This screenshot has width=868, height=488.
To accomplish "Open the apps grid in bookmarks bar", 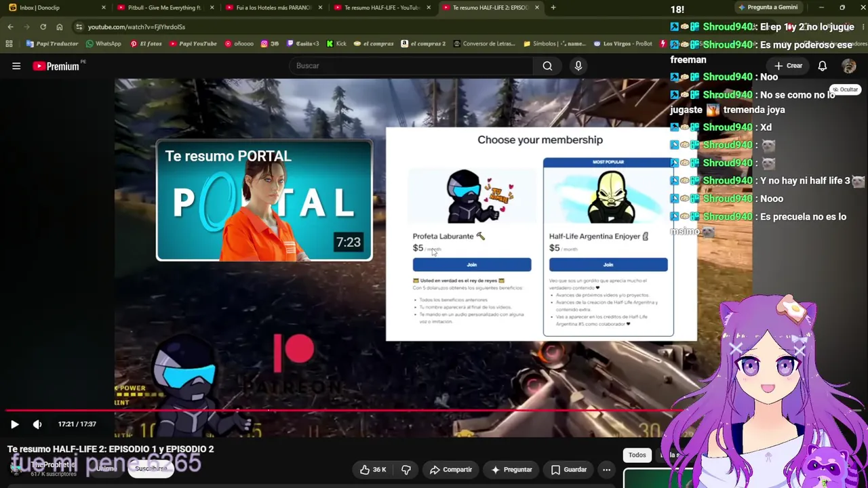I will click(9, 44).
